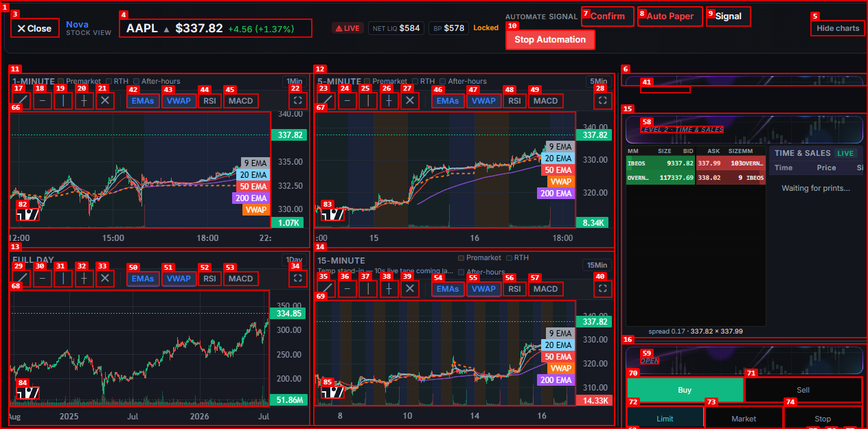Viewport: 868px width, 429px height.
Task: Select the Buy side tab
Action: [685, 390]
